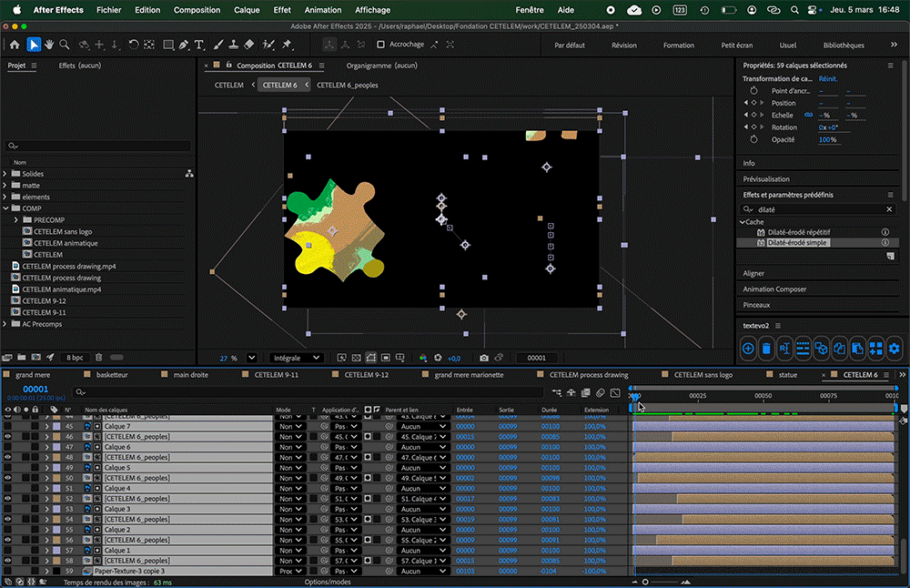This screenshot has height=588, width=910.
Task: Click the Rectangle shape tool
Action: coord(168,45)
